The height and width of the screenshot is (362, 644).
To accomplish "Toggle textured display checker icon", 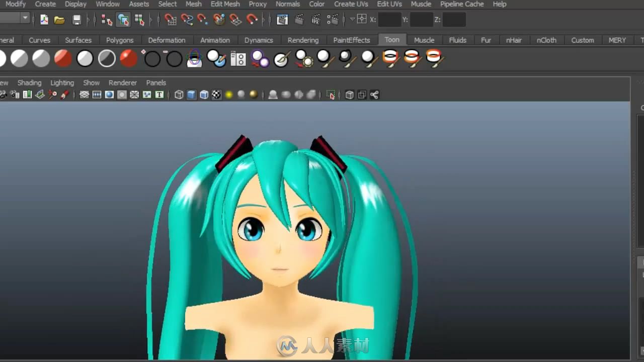I will coord(216,95).
